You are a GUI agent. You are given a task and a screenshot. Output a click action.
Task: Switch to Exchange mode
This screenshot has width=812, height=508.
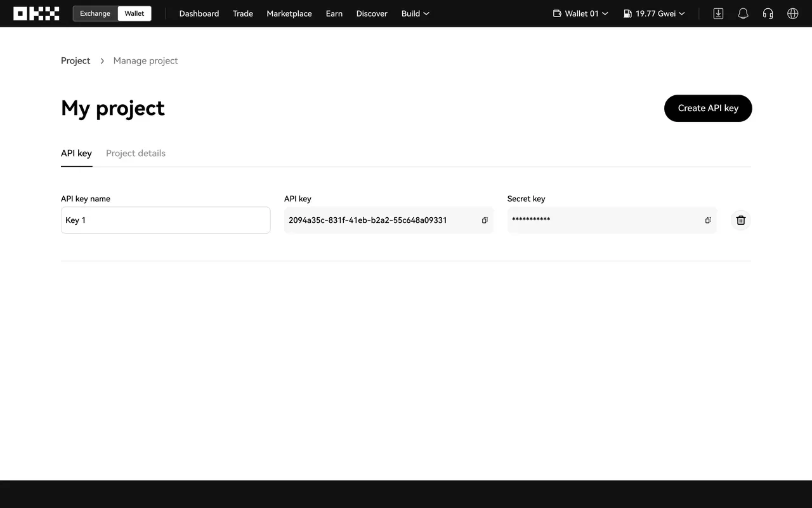95,13
